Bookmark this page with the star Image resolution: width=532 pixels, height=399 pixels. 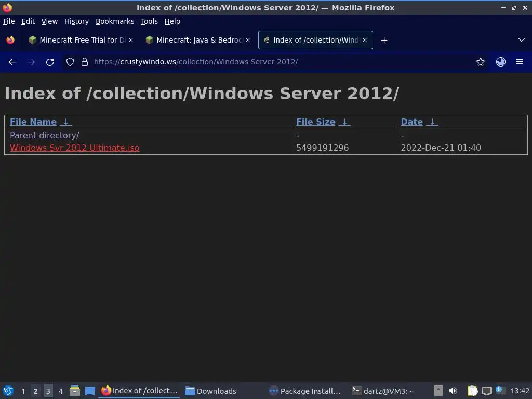coord(481,62)
